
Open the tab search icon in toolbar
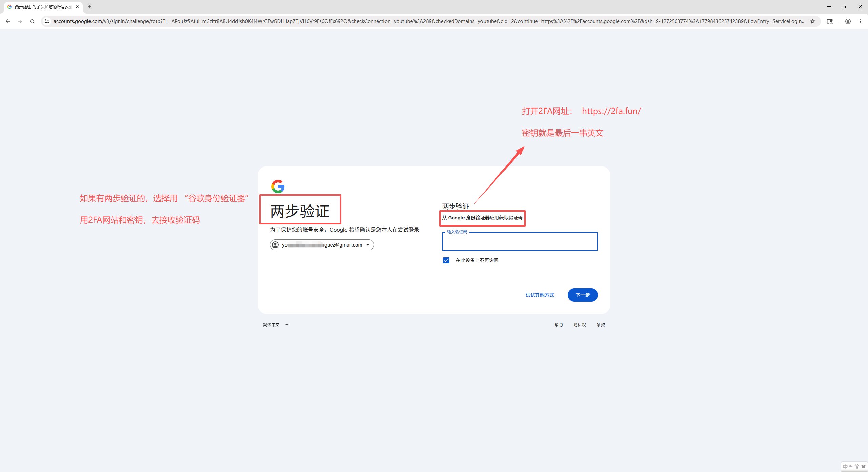830,21
